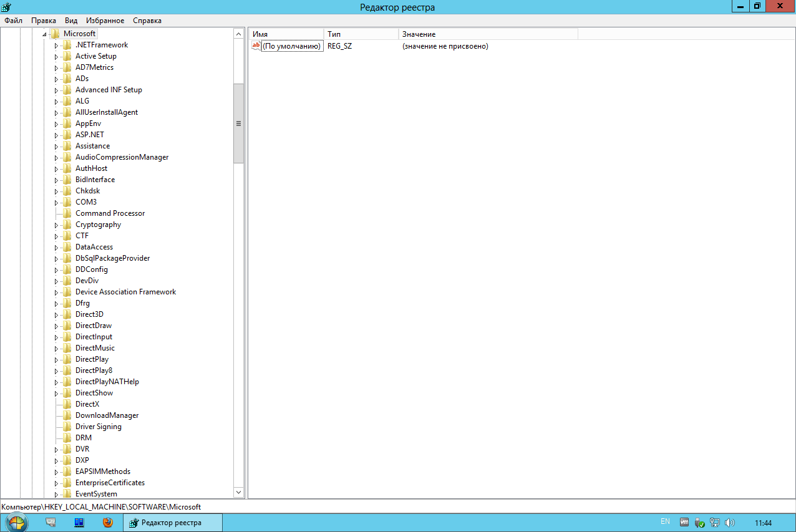The image size is (796, 532).
Task: Open Firefox from the taskbar
Action: (108, 523)
